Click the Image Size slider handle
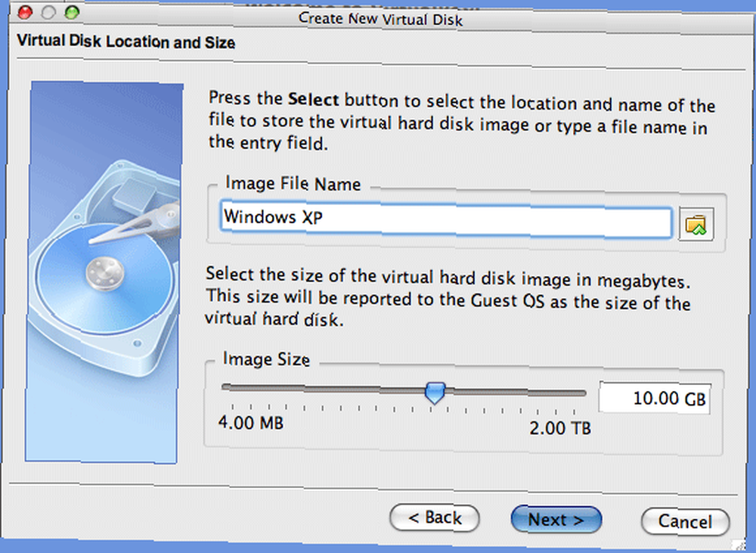The image size is (756, 553). pos(435,393)
